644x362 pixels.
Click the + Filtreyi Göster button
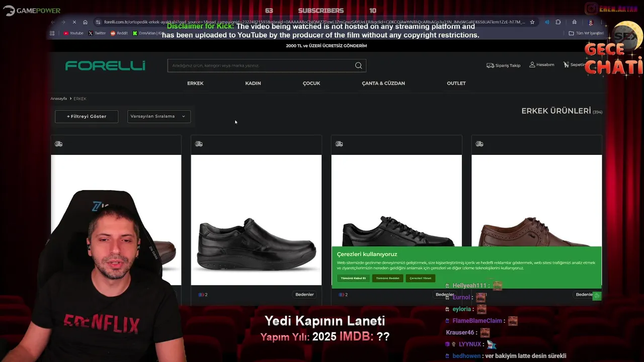[x=87, y=117]
